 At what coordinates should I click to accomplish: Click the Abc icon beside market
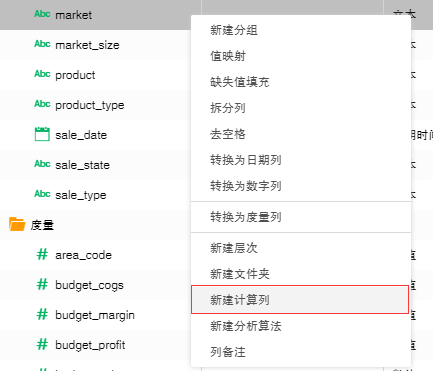pyautogui.click(x=42, y=14)
